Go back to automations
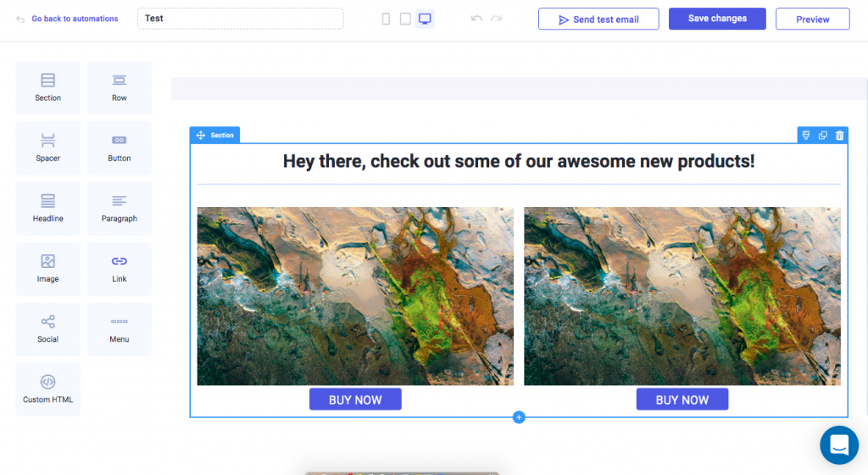This screenshot has height=475, width=868. [x=68, y=19]
